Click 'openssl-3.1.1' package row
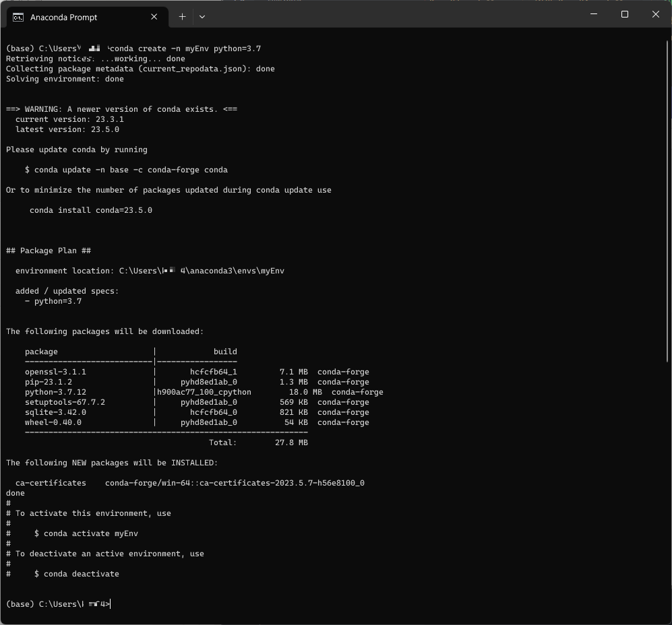 (x=197, y=372)
